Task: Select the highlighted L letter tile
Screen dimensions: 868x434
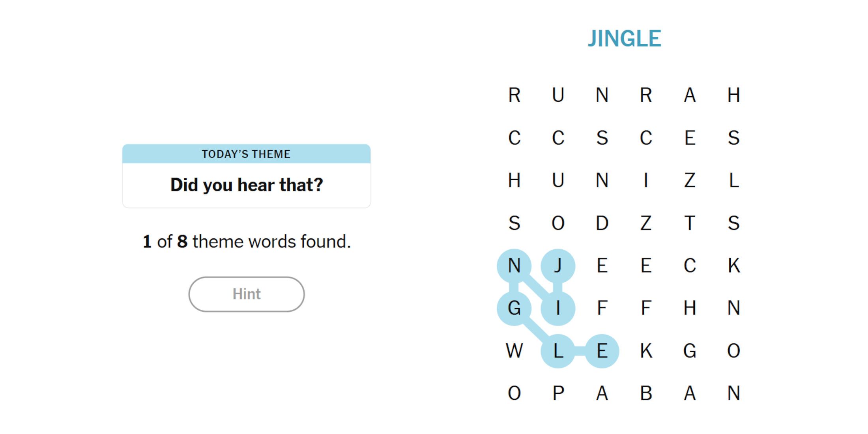Action: pos(558,351)
